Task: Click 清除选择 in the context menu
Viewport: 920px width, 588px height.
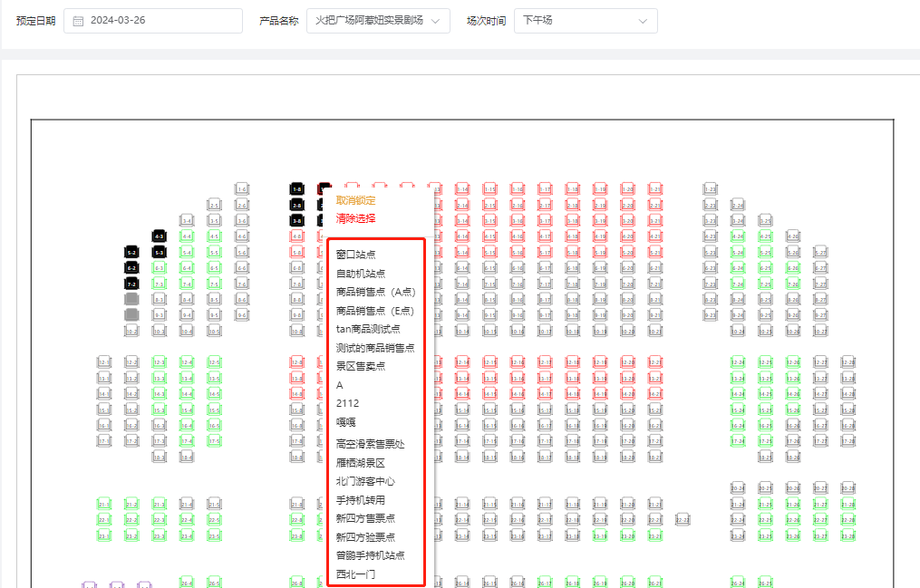Action: (355, 218)
